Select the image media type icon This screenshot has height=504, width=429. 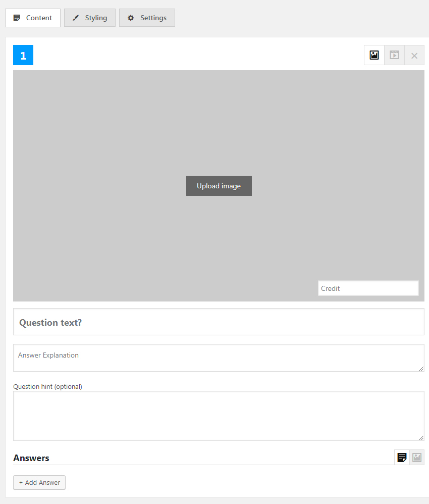[374, 55]
